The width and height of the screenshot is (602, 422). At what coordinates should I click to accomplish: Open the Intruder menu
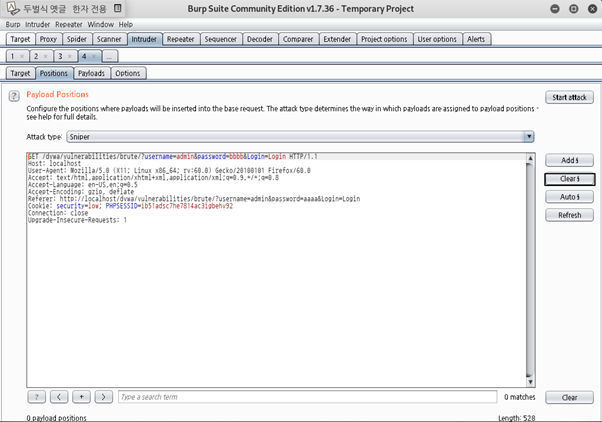click(x=38, y=25)
